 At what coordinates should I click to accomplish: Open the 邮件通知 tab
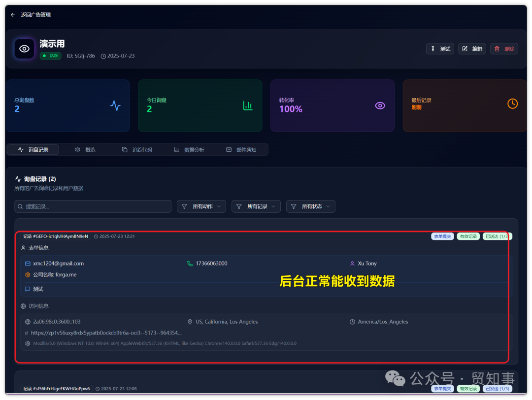pos(240,149)
